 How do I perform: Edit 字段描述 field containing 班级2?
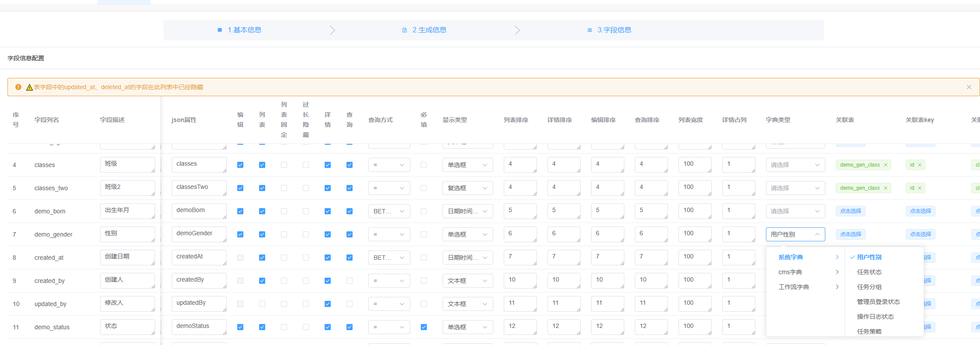(x=128, y=188)
